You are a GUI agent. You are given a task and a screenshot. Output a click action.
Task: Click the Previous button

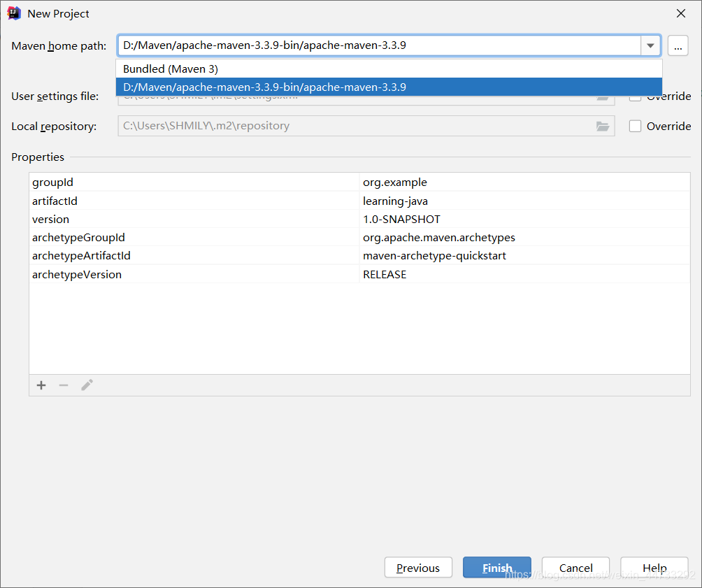418,568
